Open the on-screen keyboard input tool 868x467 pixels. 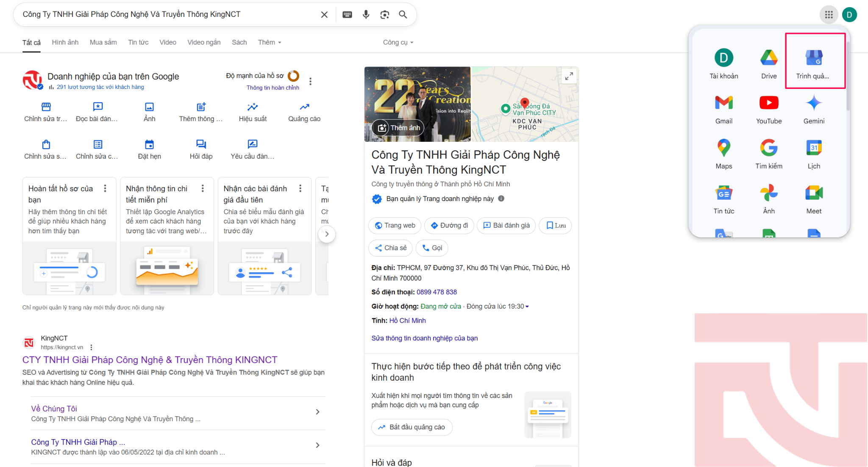coord(347,14)
